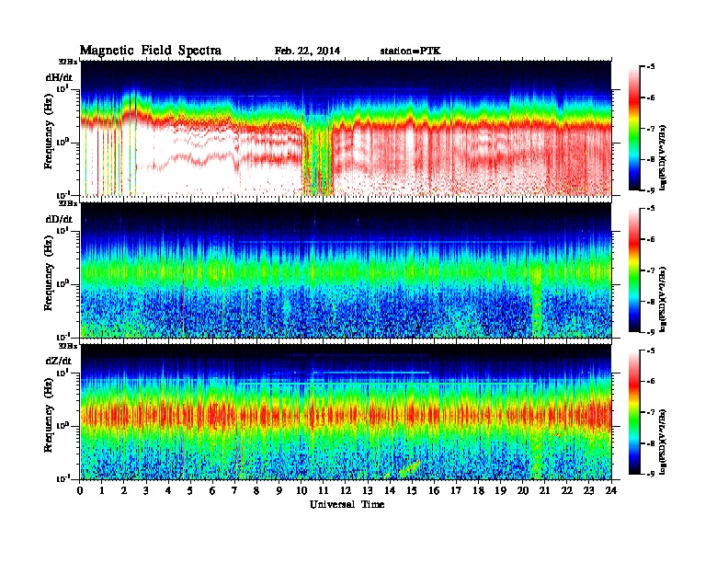This screenshot has height=563, width=728.
Task: Click the hour "6" tick label on time axis
Action: point(212,491)
